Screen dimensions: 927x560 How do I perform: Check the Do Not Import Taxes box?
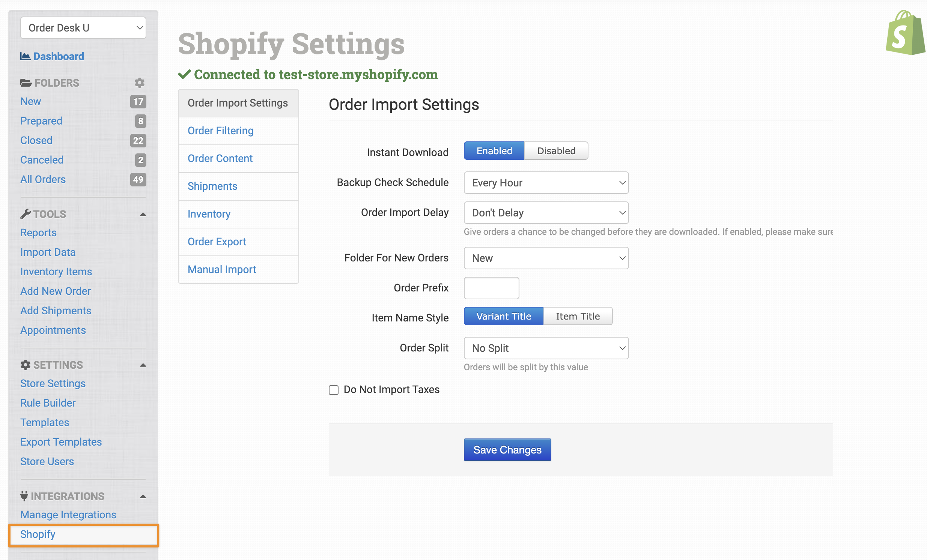point(334,390)
